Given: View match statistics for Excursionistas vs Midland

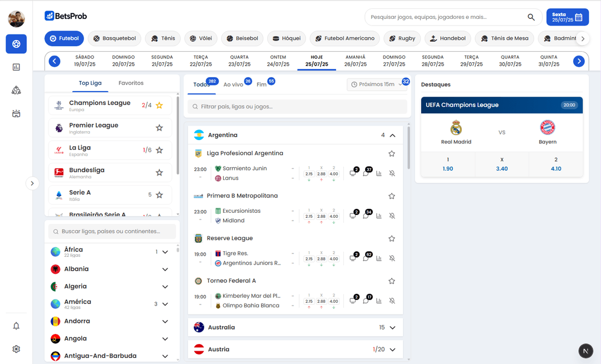Looking at the screenshot, I should pyautogui.click(x=379, y=216).
